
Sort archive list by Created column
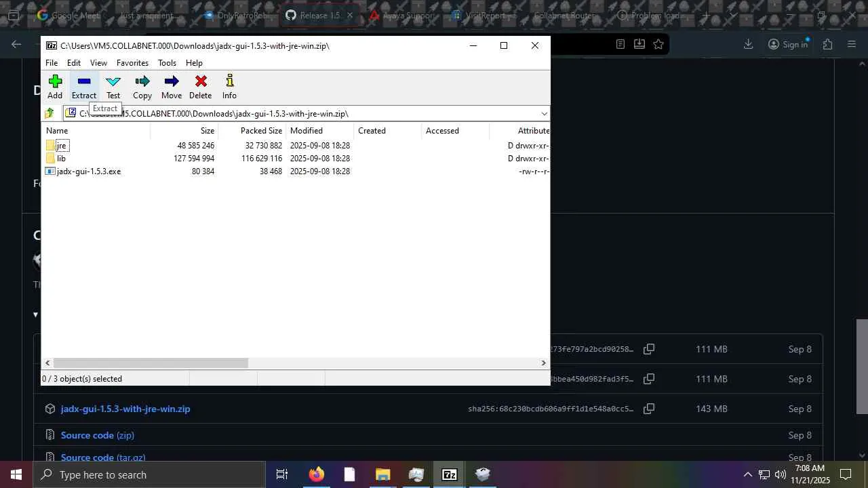click(x=387, y=131)
